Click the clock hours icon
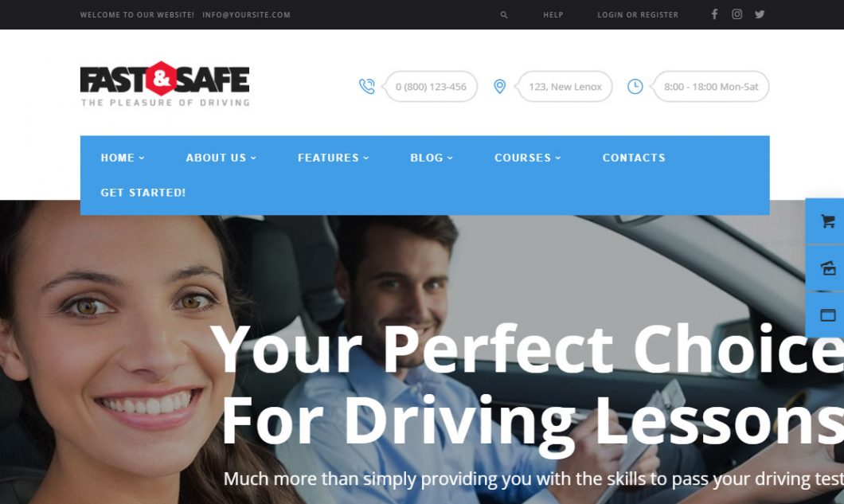This screenshot has height=504, width=844. coord(635,86)
